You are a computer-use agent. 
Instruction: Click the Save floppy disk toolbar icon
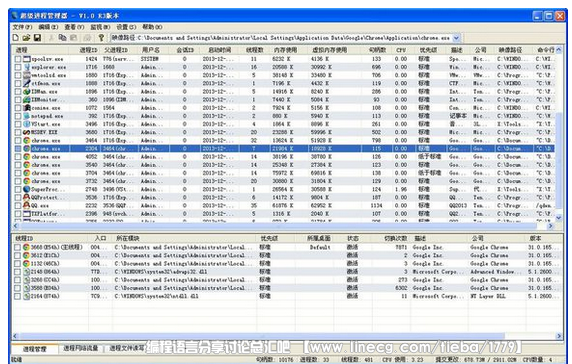coord(37,38)
